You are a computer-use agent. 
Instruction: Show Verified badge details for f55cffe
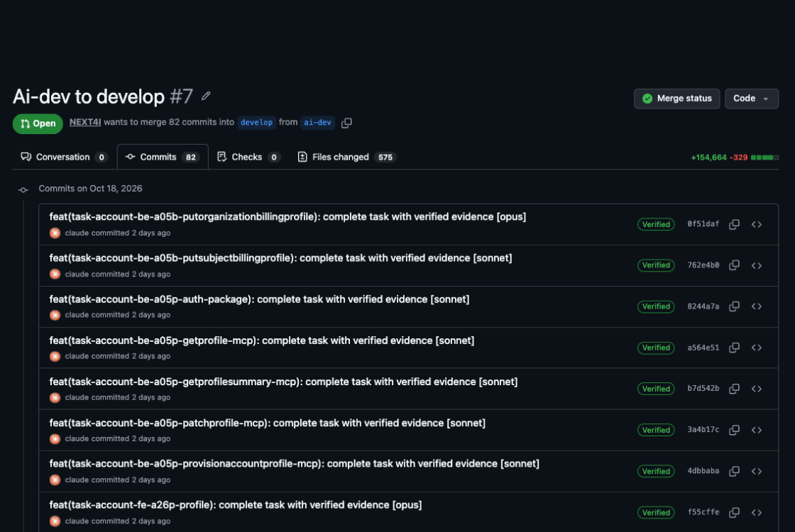(656, 512)
